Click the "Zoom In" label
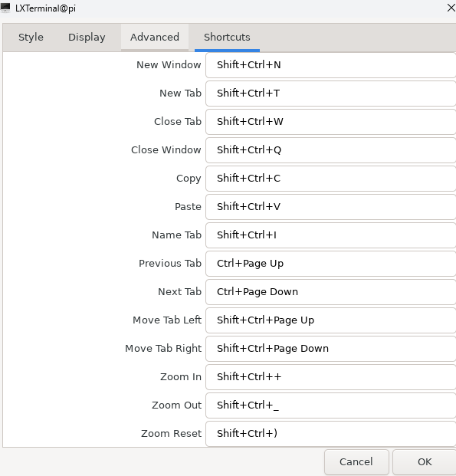456x476 pixels. pyautogui.click(x=181, y=376)
